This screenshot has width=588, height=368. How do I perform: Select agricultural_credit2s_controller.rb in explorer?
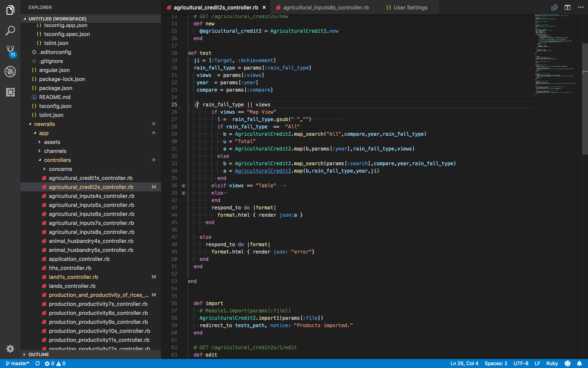pyautogui.click(x=91, y=187)
